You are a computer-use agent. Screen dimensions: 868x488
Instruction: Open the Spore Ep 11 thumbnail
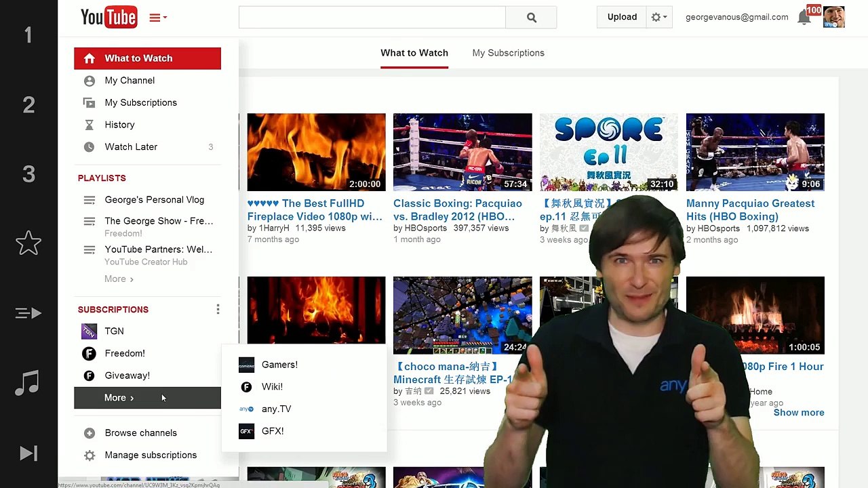tap(608, 152)
